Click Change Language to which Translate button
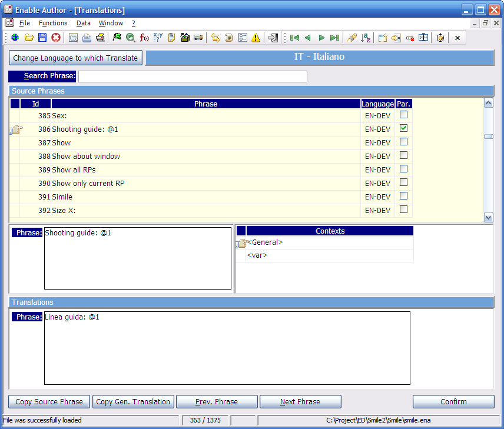Screen dimensions: 504x429 tap(75, 58)
